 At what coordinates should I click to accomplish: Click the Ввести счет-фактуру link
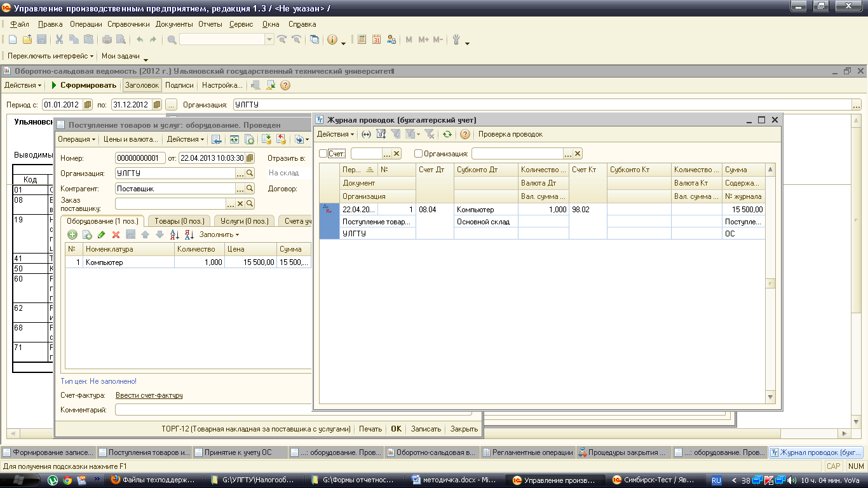click(149, 395)
